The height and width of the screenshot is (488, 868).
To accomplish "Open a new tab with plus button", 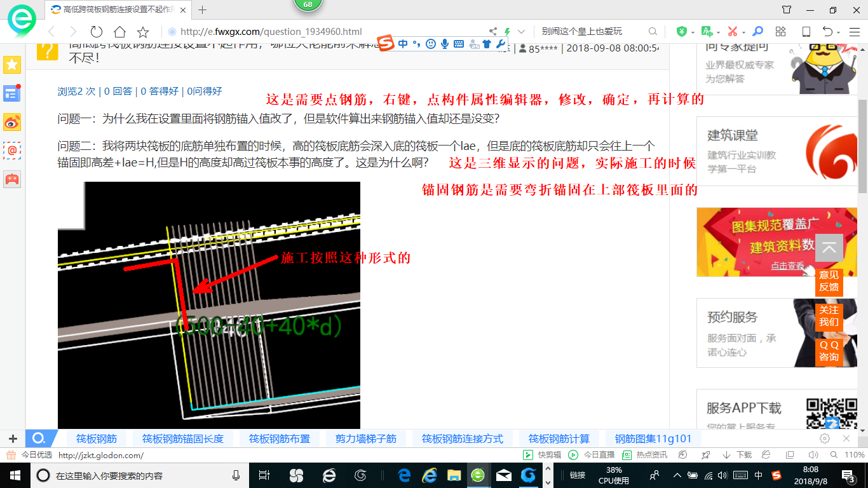I will (x=203, y=10).
